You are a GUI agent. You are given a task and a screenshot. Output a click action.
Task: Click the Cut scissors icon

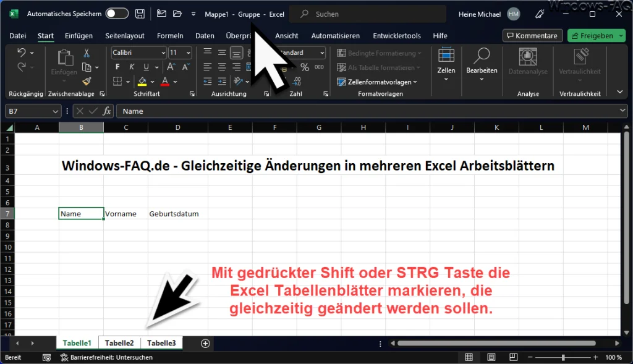point(87,53)
